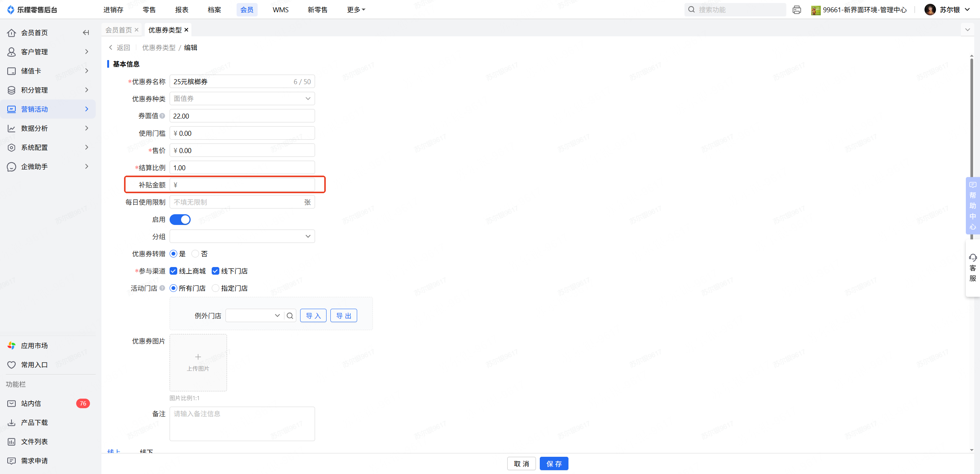Screen dimensions: 980x474
Task: Click the help icon next to 券面值
Action: 162,116
